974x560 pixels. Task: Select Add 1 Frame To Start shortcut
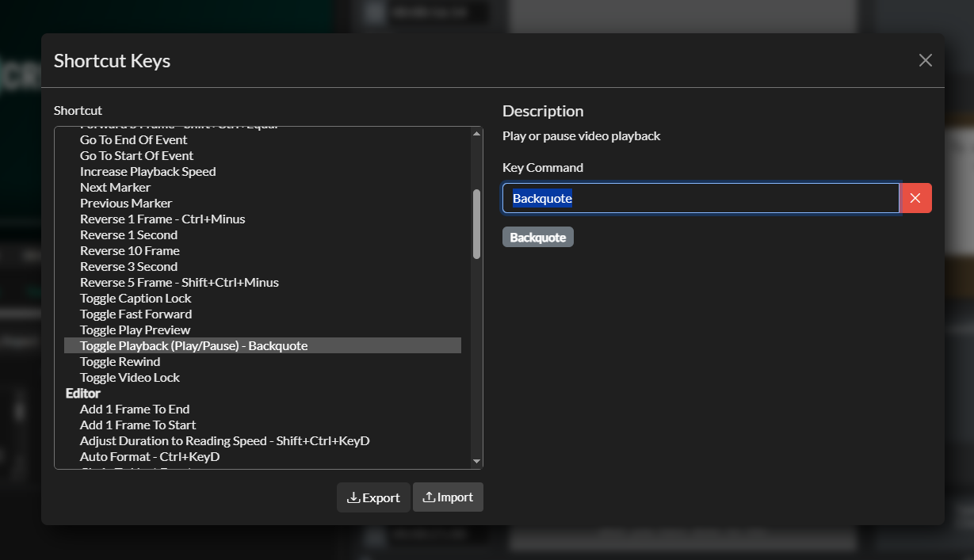coord(262,425)
